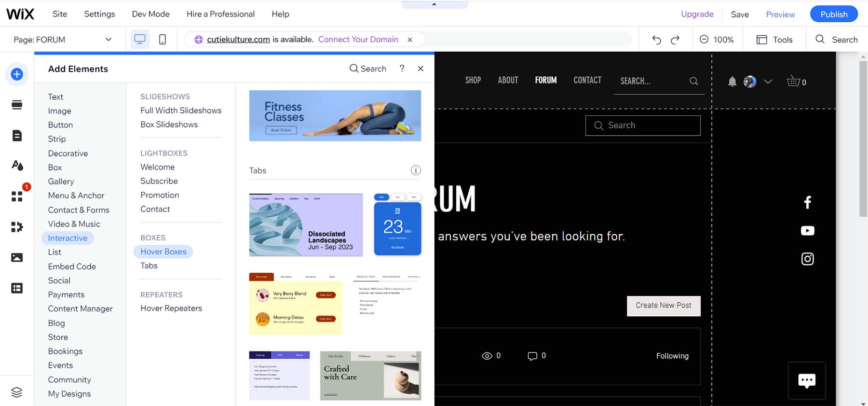This screenshot has width=868, height=406.
Task: Open the chat bubble widget
Action: (x=807, y=380)
